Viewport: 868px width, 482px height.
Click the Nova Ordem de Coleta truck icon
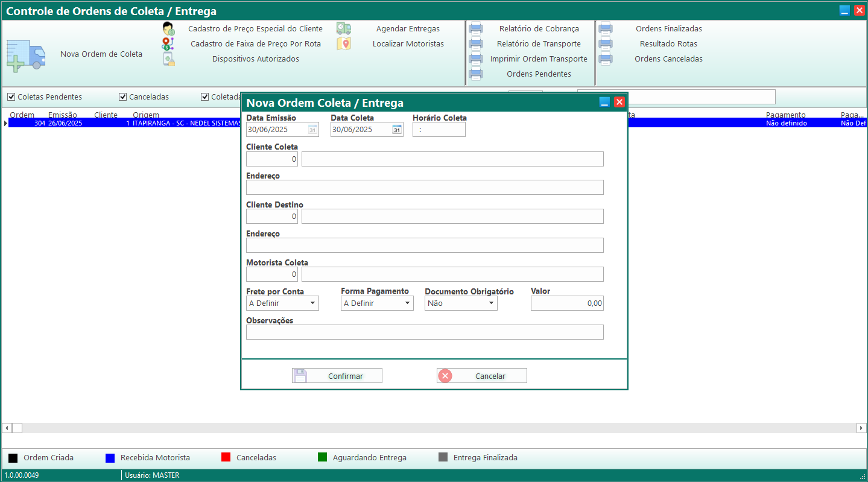tap(26, 55)
